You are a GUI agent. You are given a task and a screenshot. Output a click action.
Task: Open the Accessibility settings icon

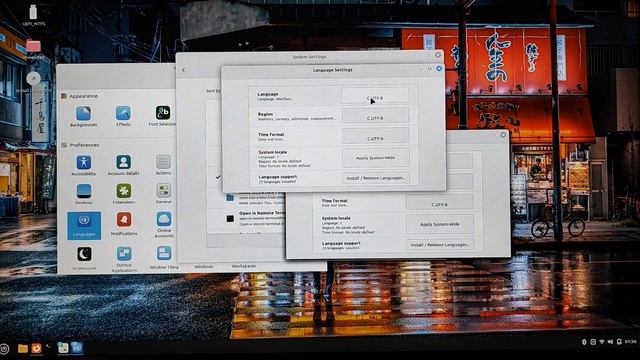83,165
